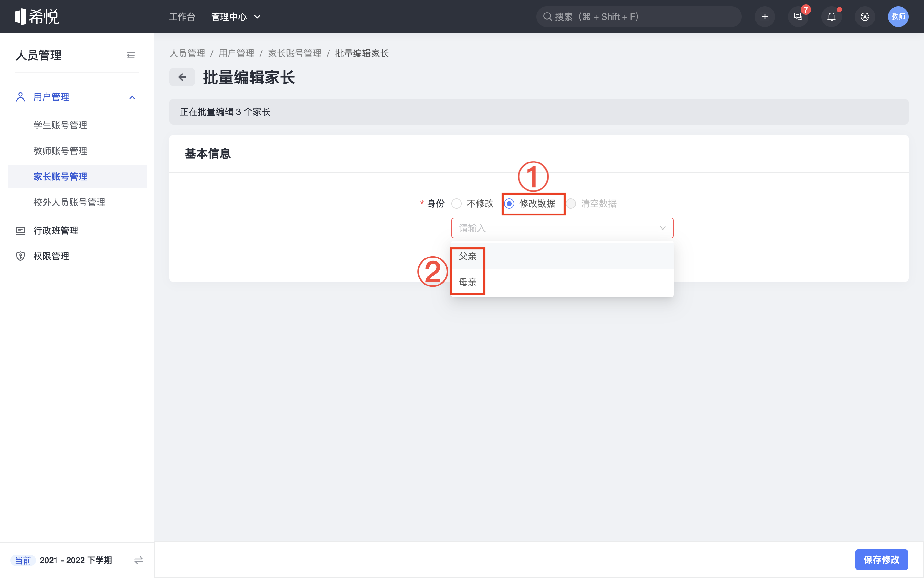Select the 修改数据 radio button

[509, 204]
